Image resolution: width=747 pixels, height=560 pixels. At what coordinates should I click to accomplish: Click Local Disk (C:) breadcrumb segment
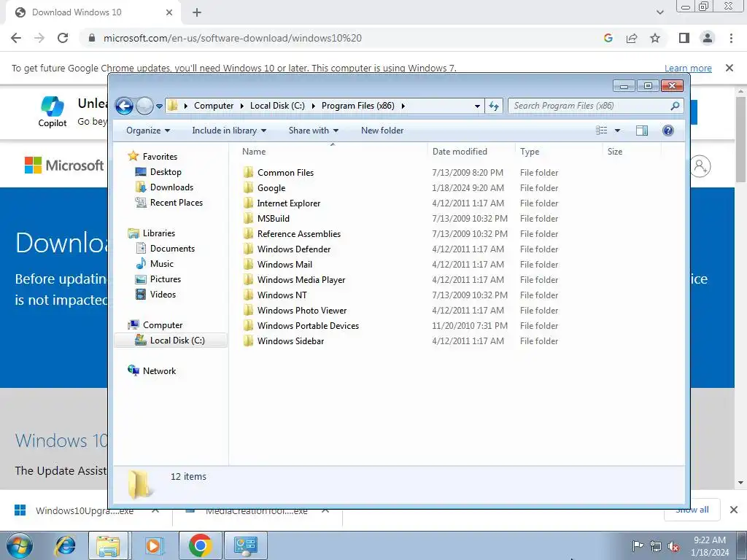[277, 106]
